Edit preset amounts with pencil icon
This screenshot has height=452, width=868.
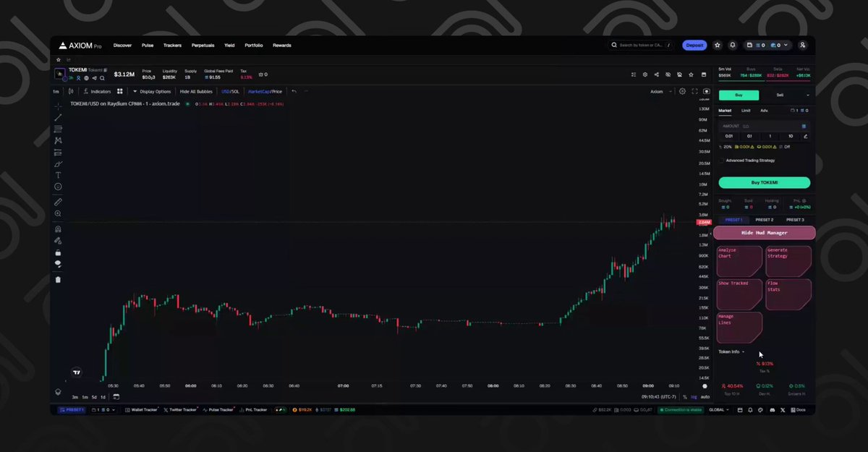coord(806,136)
